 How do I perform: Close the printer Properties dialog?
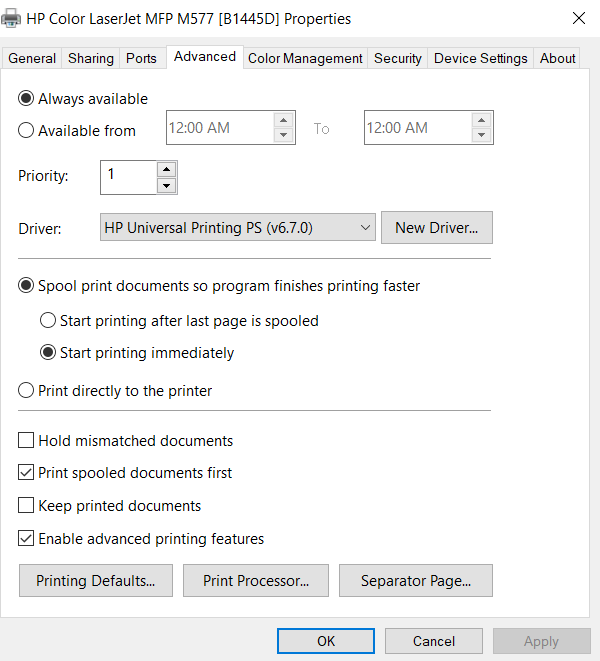click(579, 18)
